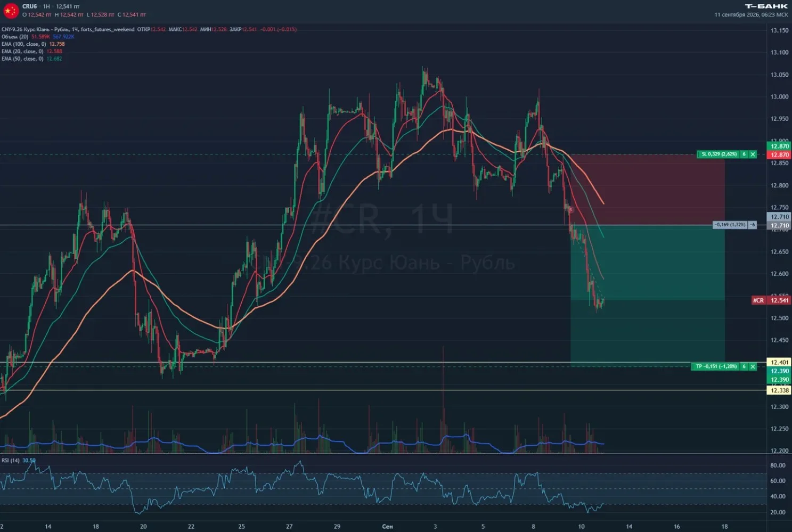Screen dimensions: 792x532
Task: Click the 1H timeframe label in header
Action: 46,6
